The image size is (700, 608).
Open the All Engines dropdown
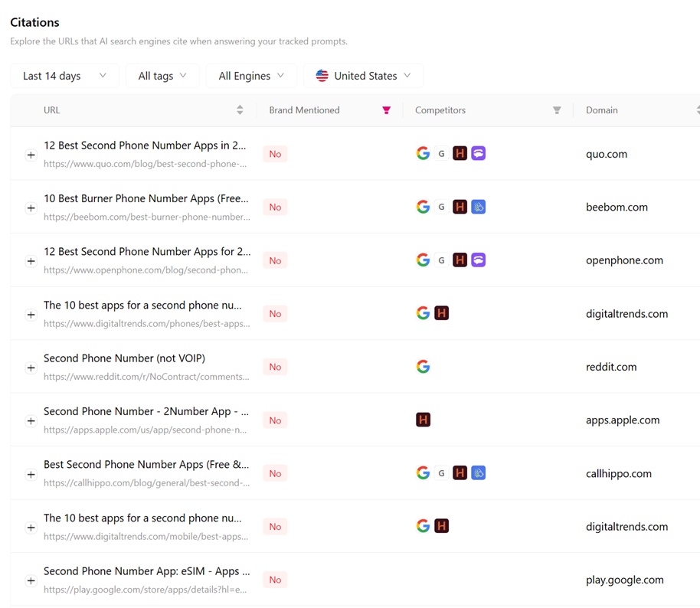tap(251, 76)
